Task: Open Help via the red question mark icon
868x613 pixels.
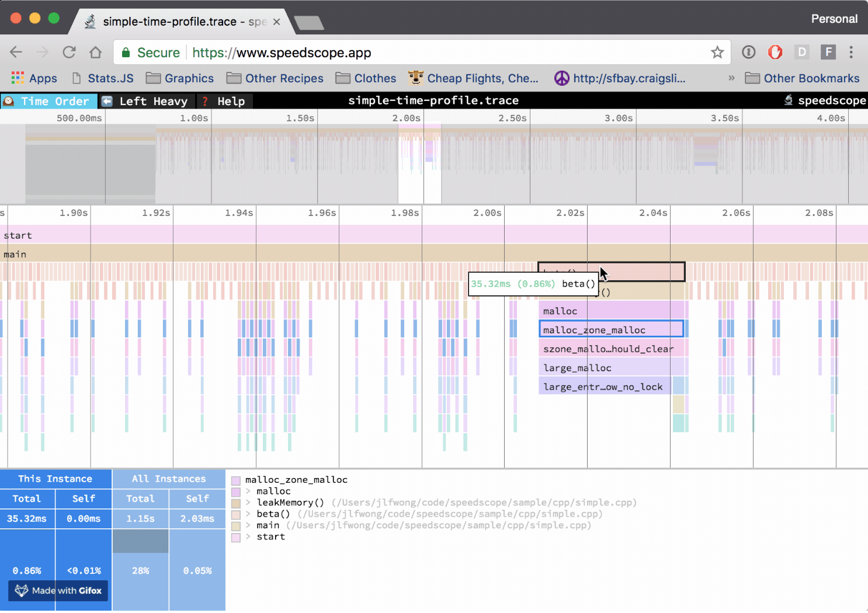Action: click(205, 100)
